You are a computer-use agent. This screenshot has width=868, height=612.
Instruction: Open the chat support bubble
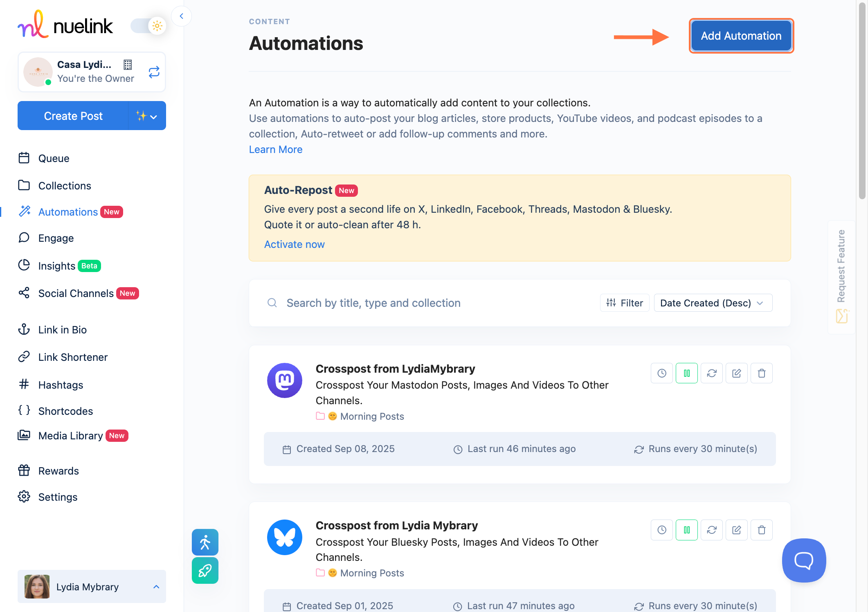coord(803,560)
